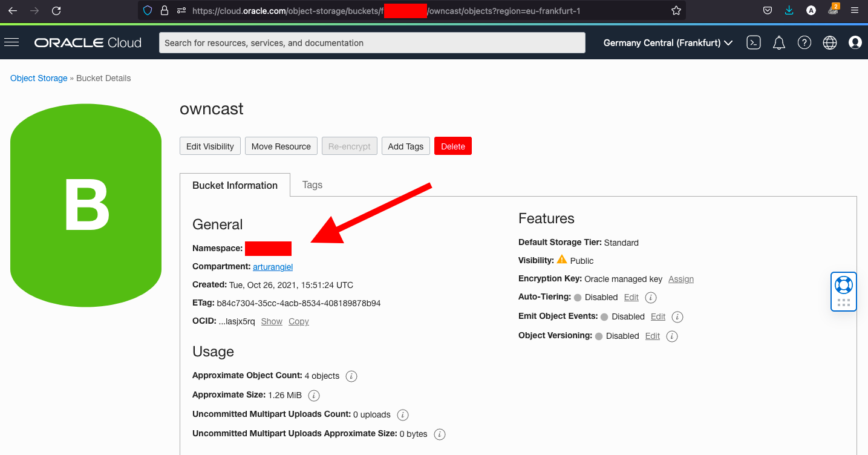
Task: Edit the Emit Object Events setting
Action: pyautogui.click(x=658, y=316)
